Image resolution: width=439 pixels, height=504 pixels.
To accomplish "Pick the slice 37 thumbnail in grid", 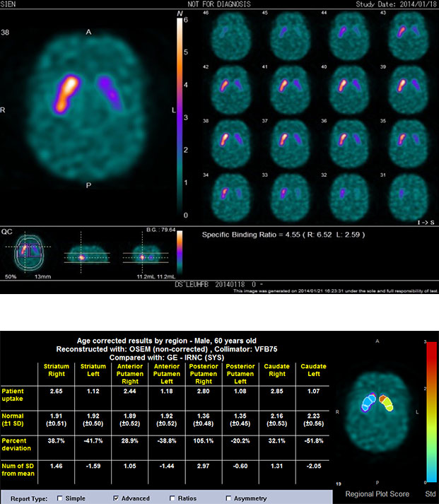I will [x=291, y=144].
